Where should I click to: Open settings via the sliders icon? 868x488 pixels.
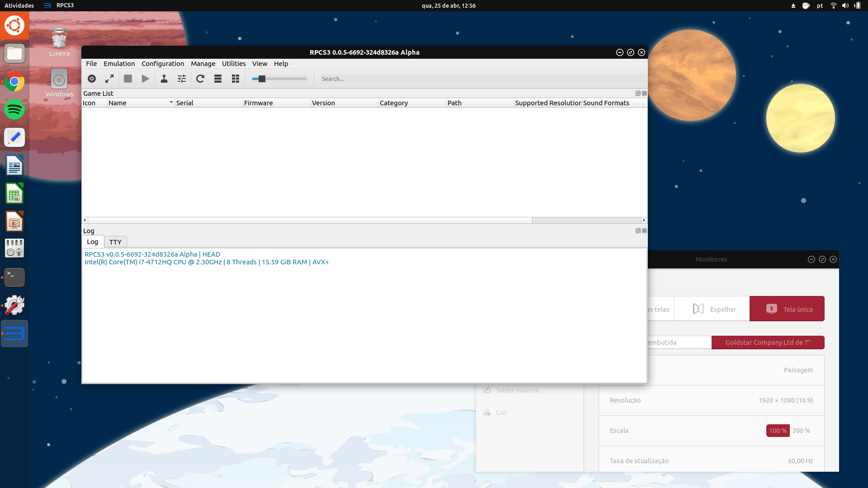click(x=182, y=79)
